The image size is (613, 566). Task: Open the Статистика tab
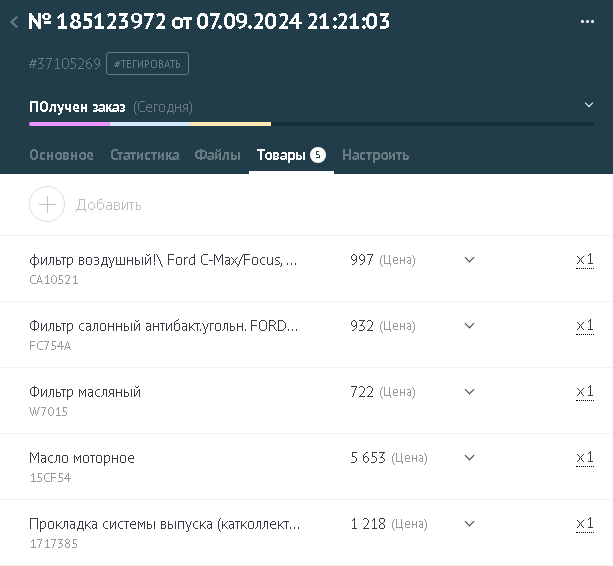coord(145,155)
